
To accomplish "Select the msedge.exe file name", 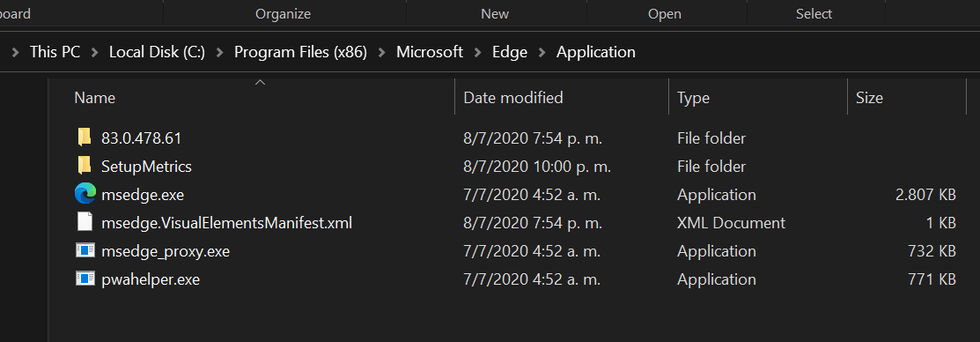I will click(x=143, y=195).
